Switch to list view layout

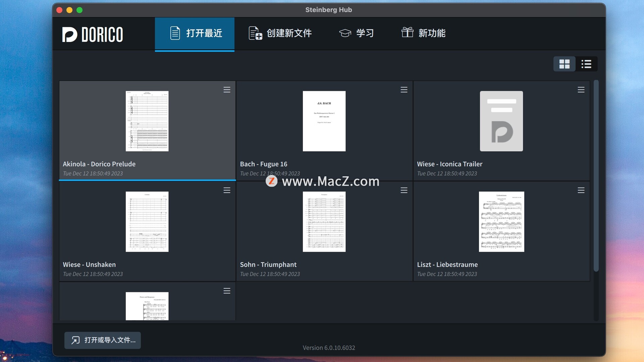[586, 64]
